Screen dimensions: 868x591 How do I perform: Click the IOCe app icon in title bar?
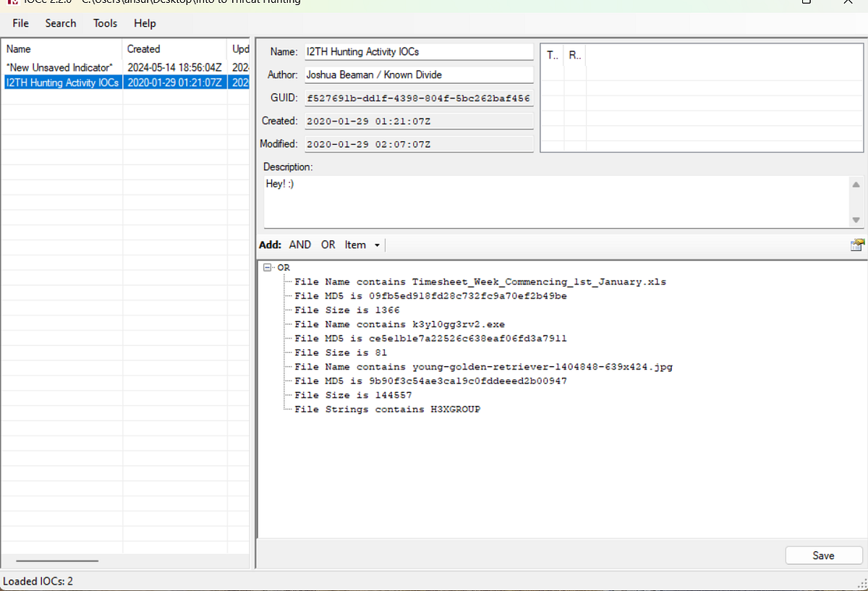(12, 1)
